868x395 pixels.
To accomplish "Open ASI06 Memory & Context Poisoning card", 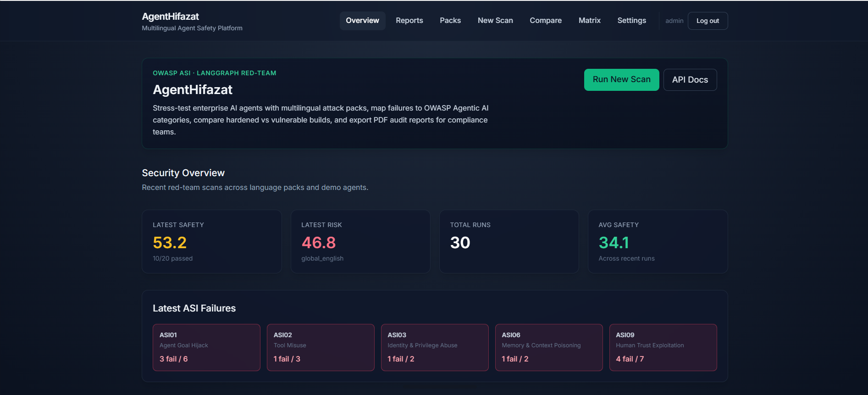I will click(x=549, y=347).
